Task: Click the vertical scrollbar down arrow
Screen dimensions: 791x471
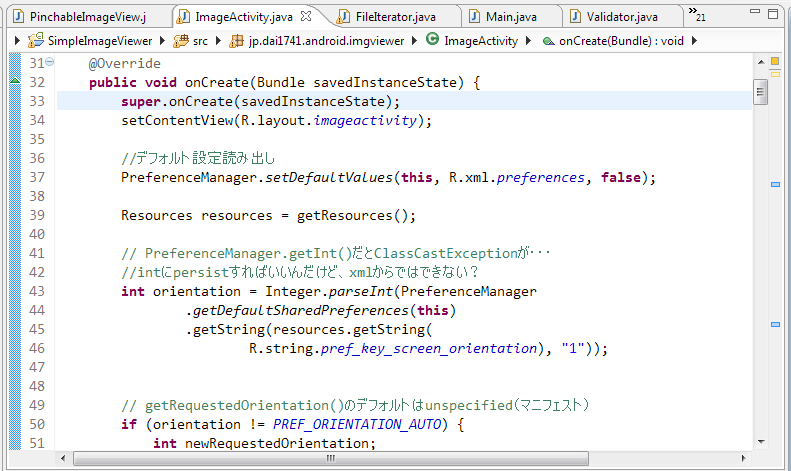Action: [x=761, y=442]
